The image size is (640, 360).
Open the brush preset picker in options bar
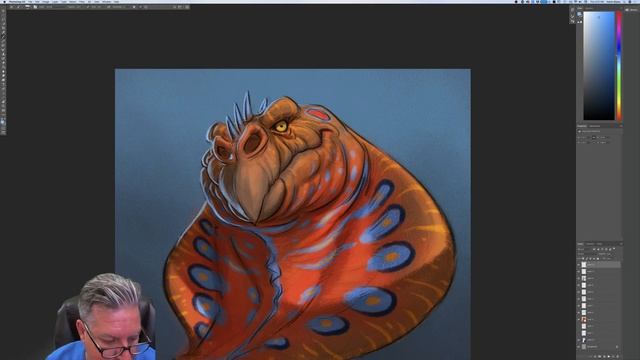click(27, 7)
